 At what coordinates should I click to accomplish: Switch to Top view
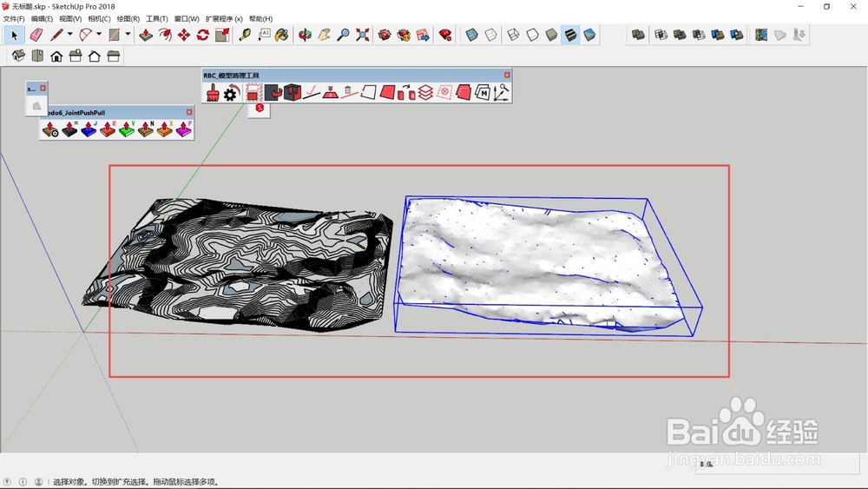pyautogui.click(x=37, y=56)
